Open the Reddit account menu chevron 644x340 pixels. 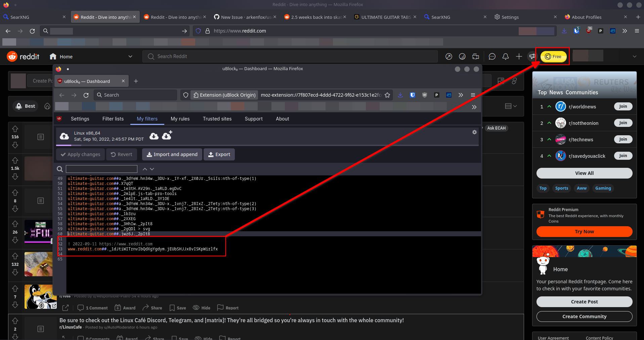(x=634, y=56)
